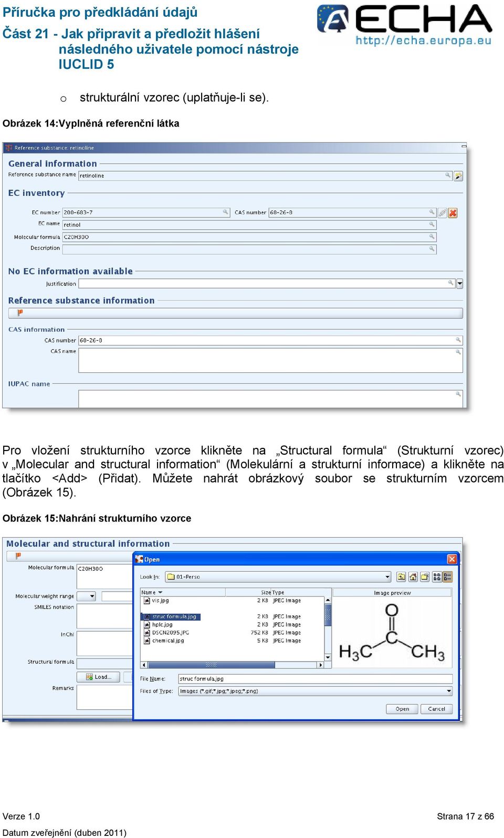Click the Reference substance name field
The width and height of the screenshot is (504, 838).
pyautogui.click(x=265, y=175)
